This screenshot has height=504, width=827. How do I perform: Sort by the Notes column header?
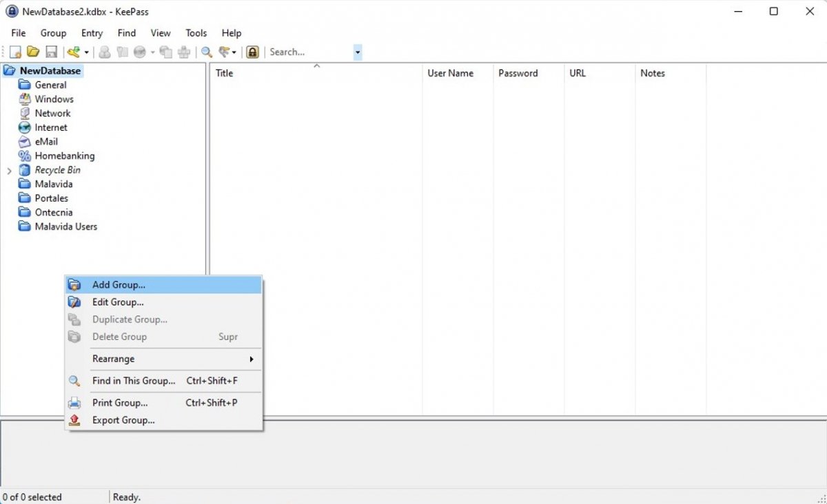pyautogui.click(x=671, y=73)
